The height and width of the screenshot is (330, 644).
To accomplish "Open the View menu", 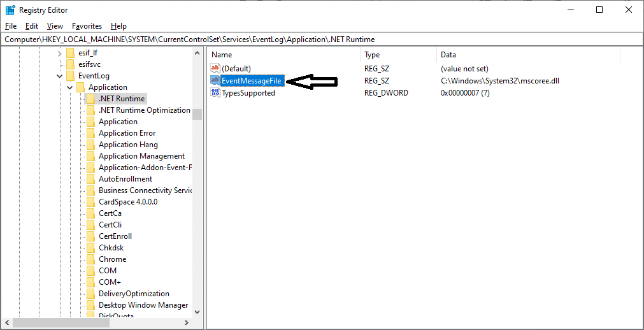I will tap(55, 26).
